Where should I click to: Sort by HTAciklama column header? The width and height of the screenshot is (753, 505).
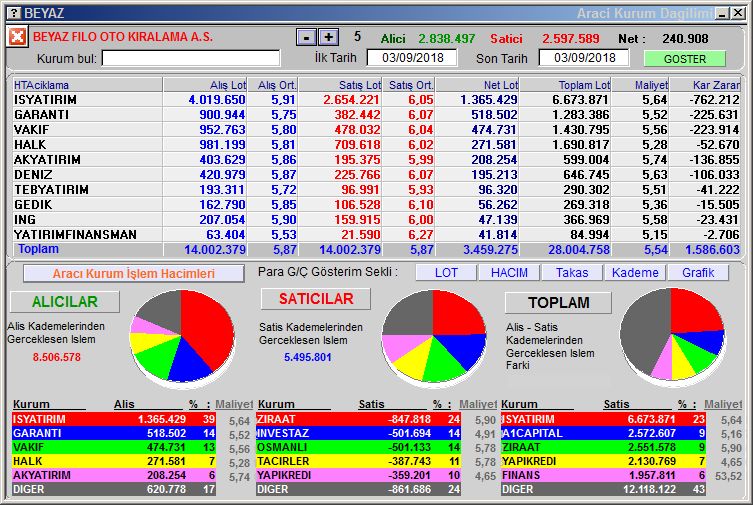click(88, 85)
